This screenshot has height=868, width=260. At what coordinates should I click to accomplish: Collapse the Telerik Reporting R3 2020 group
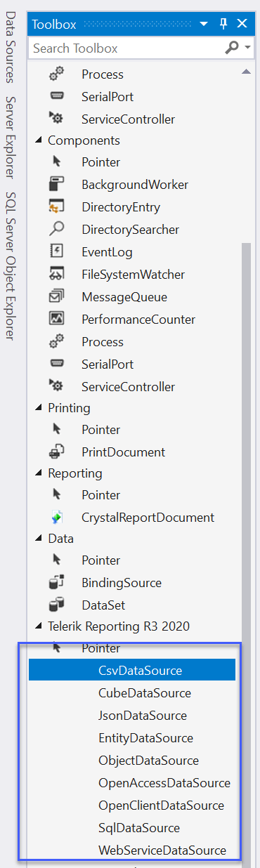pyautogui.click(x=39, y=626)
